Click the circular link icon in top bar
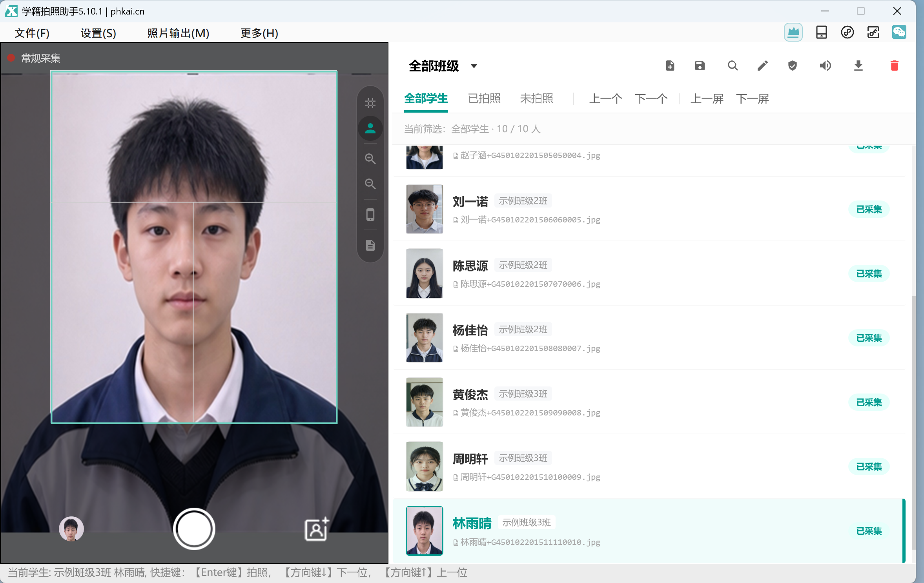The image size is (924, 583). point(847,32)
